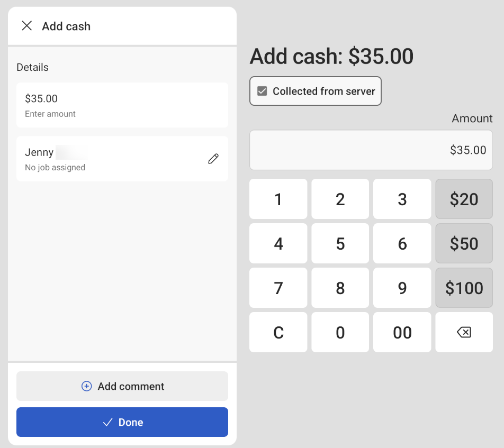Select the $35.00 Enter amount detail card
The image size is (504, 448).
click(x=122, y=105)
